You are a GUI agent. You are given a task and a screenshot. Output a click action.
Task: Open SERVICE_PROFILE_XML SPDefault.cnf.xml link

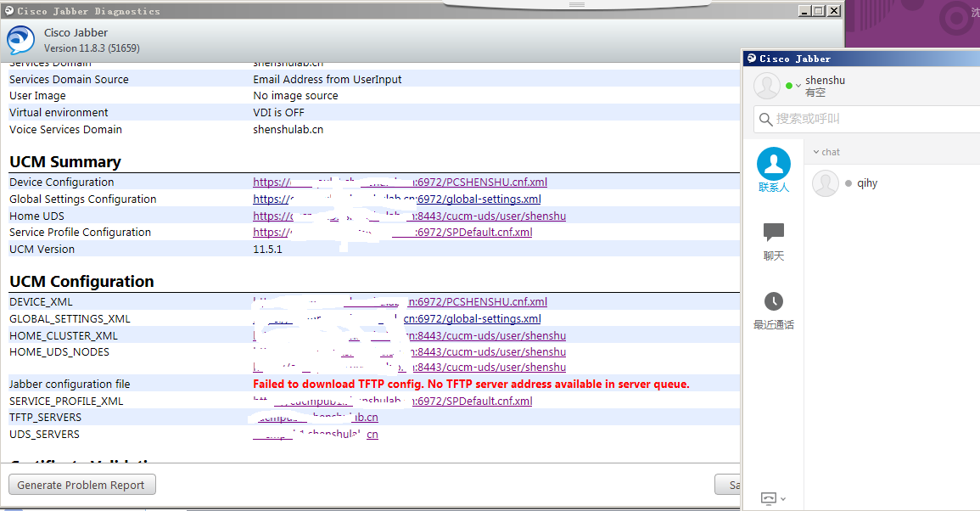tap(393, 401)
